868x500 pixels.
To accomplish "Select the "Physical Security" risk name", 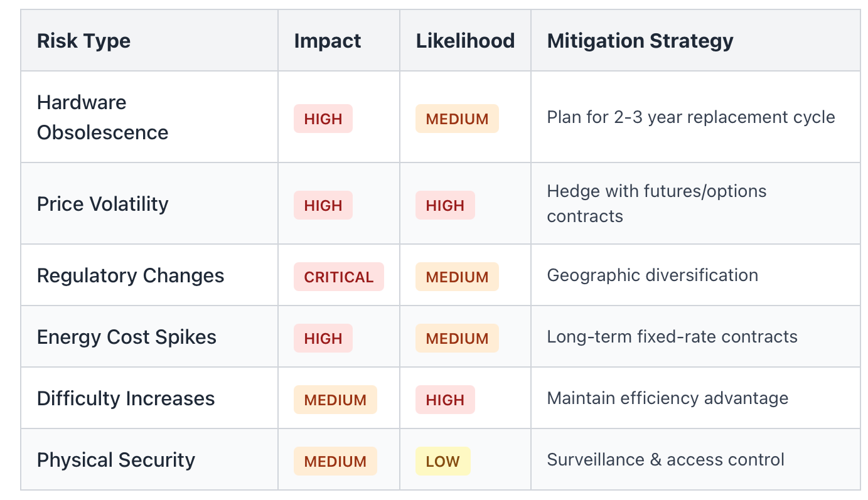I will [x=115, y=460].
